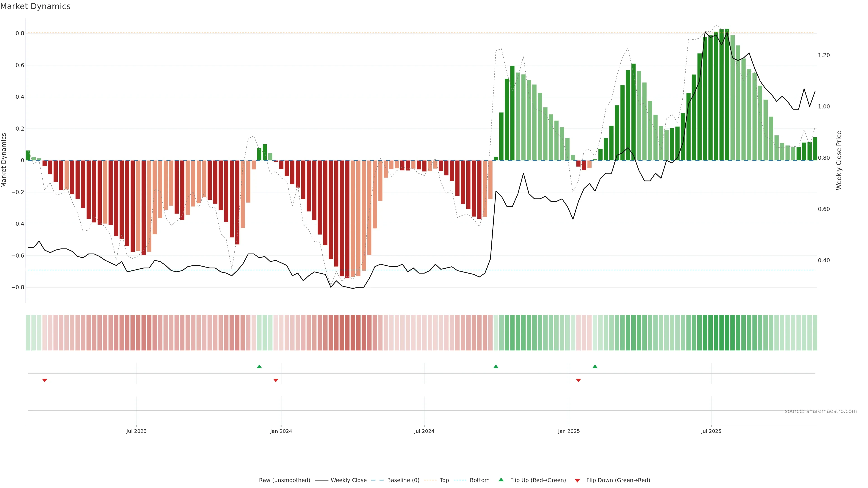Image resolution: width=868 pixels, height=488 pixels.
Task: Click the earliest red flip-down triangle marker
Action: tap(45, 380)
